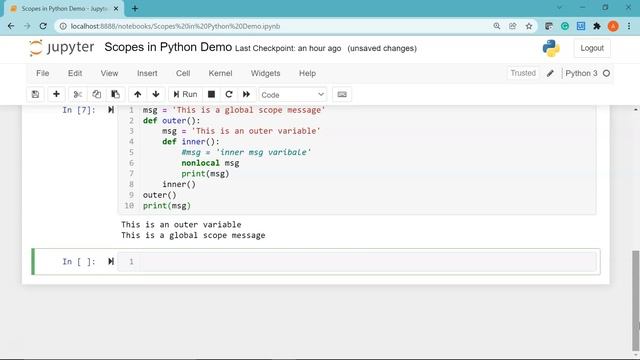Image resolution: width=640 pixels, height=360 pixels.
Task: Open the Insert menu
Action: coord(147,73)
